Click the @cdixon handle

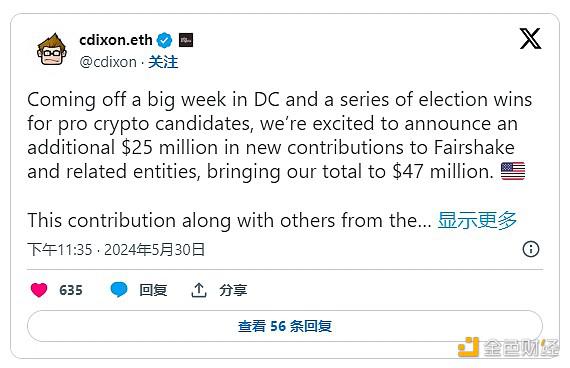click(108, 62)
